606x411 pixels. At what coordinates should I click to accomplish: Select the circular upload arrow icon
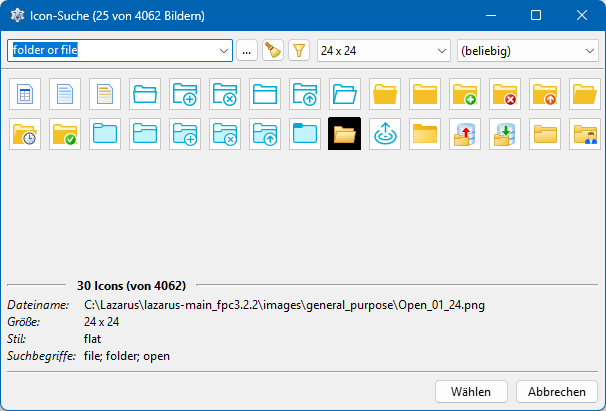coord(385,134)
